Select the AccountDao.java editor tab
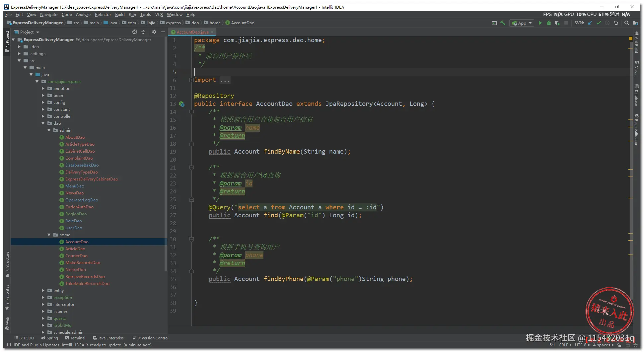The image size is (644, 352). pos(192,32)
